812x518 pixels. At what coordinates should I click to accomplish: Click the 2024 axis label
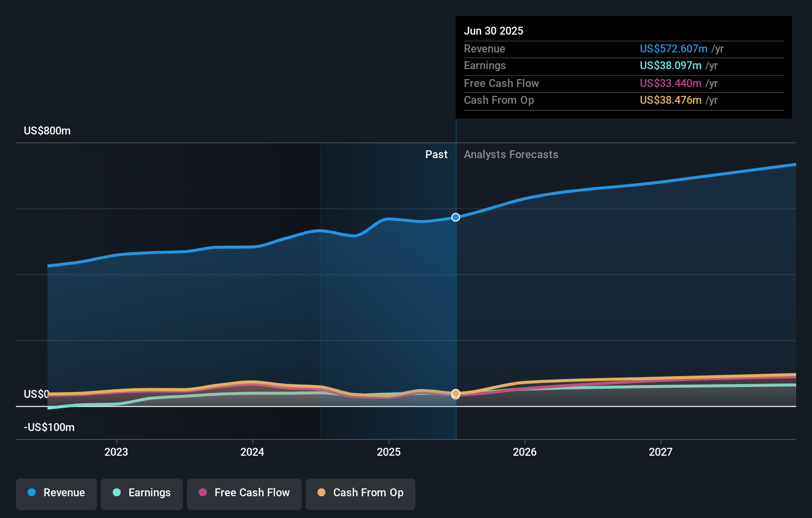point(252,452)
